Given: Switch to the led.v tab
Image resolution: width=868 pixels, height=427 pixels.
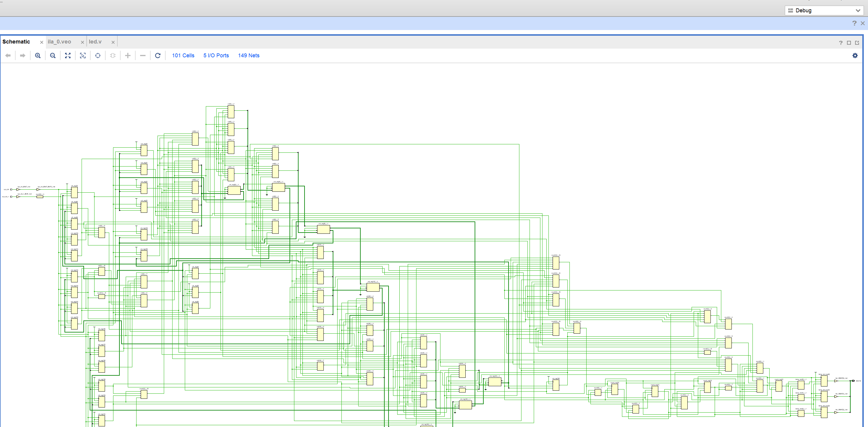Looking at the screenshot, I should pos(95,41).
